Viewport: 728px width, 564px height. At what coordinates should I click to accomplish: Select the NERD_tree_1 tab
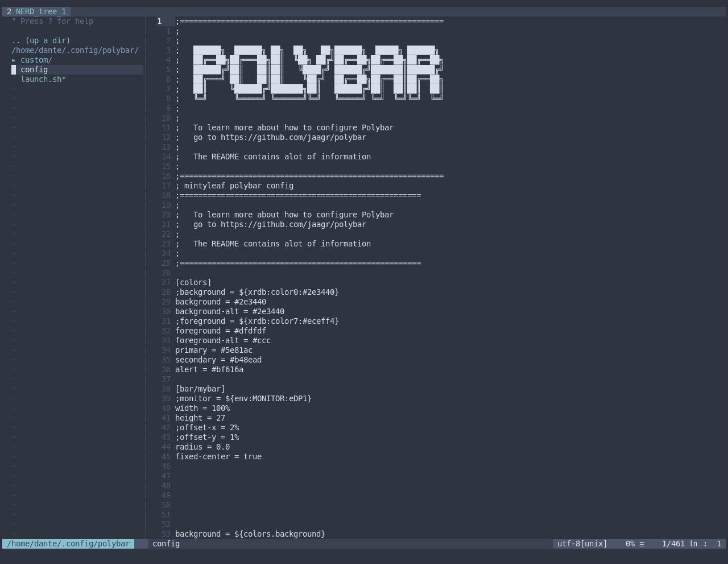click(x=36, y=11)
